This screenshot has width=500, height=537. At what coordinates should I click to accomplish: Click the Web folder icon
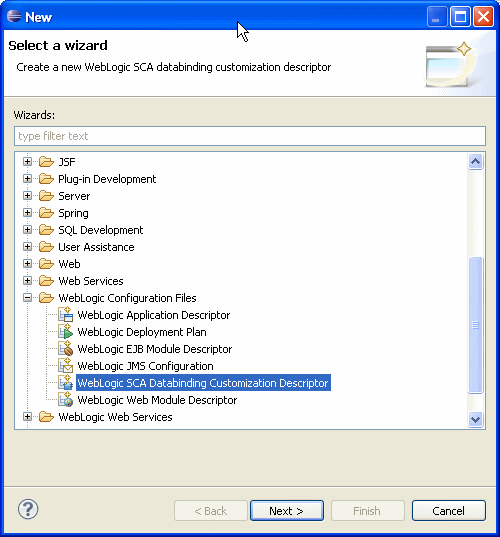46,264
